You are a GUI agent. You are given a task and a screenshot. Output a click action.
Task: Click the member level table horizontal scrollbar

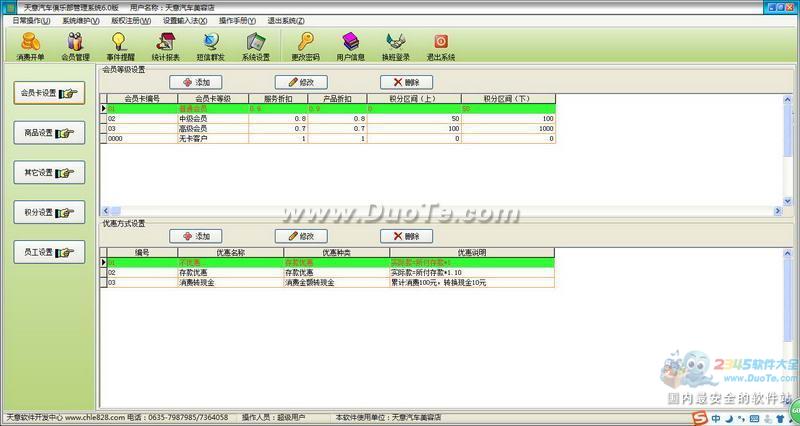tap(440, 211)
